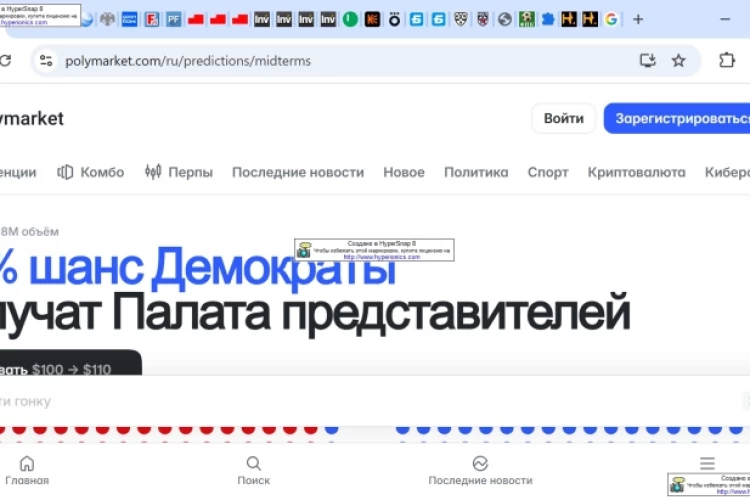Open the Перпы category
The width and height of the screenshot is (750, 500).
179,172
